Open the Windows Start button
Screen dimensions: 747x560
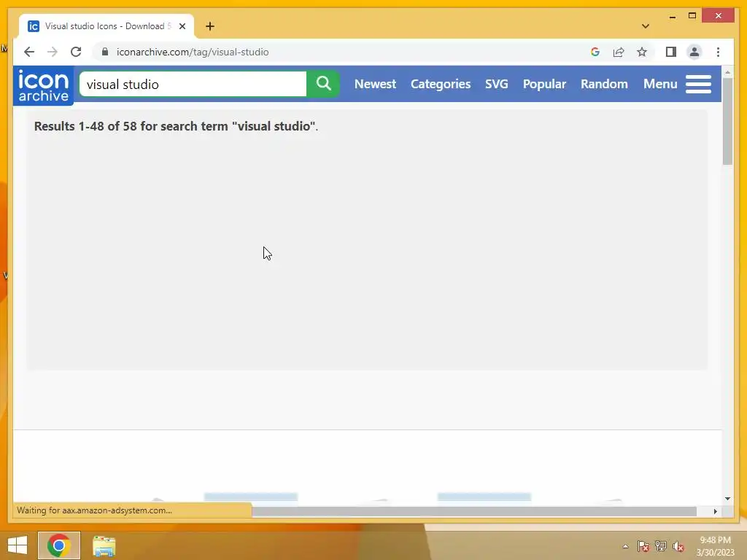18,545
